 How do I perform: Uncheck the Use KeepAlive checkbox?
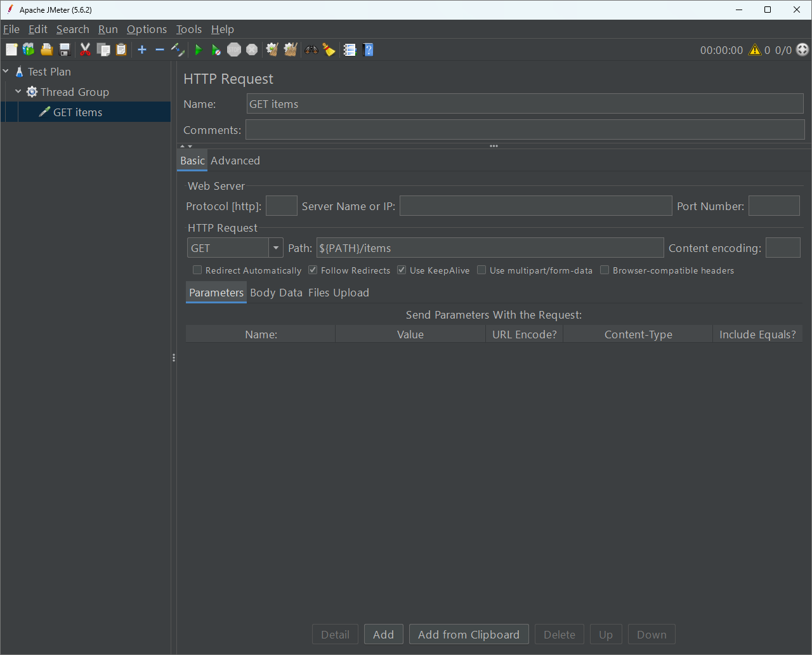(402, 270)
